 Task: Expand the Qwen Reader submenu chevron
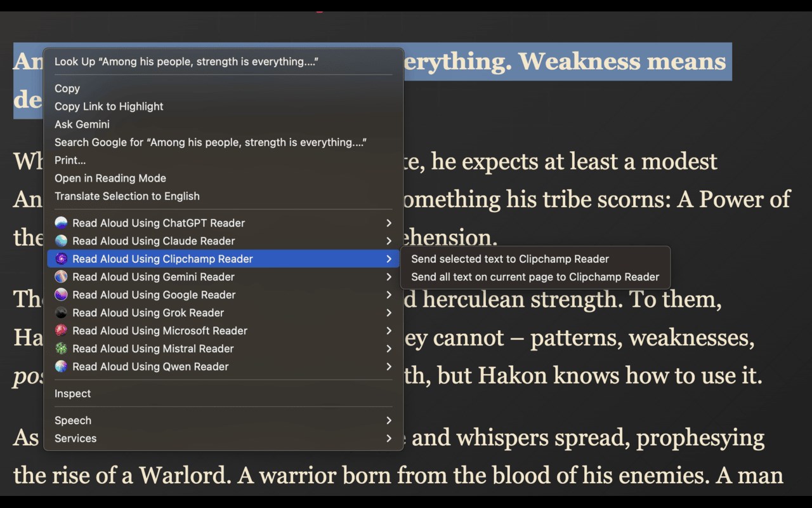click(389, 366)
